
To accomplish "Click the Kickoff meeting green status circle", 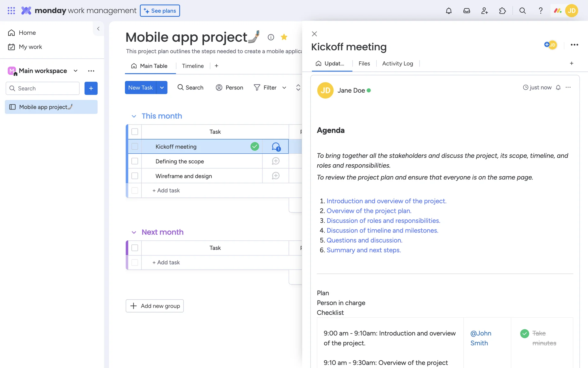I will [x=255, y=147].
